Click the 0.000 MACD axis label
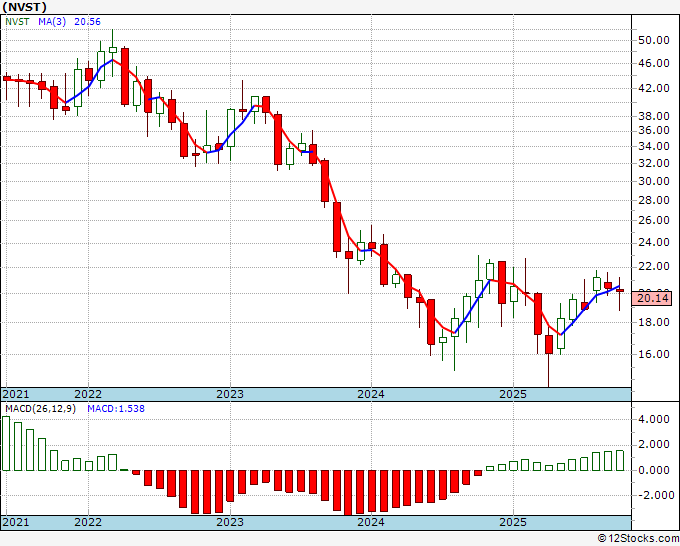 click(x=654, y=470)
